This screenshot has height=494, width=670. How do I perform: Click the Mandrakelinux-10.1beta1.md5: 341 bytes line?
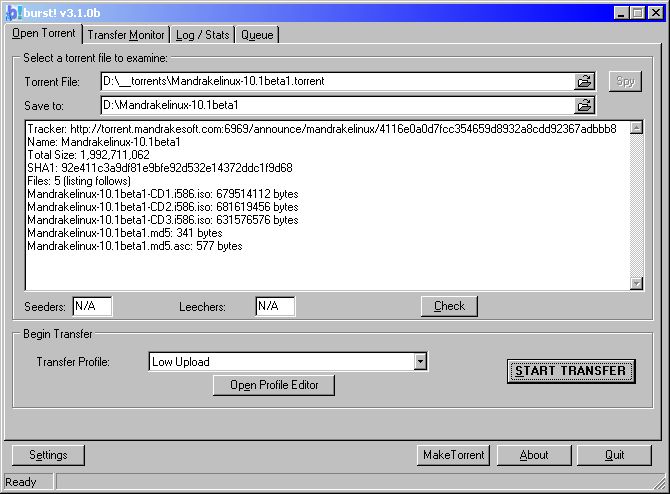click(x=125, y=233)
